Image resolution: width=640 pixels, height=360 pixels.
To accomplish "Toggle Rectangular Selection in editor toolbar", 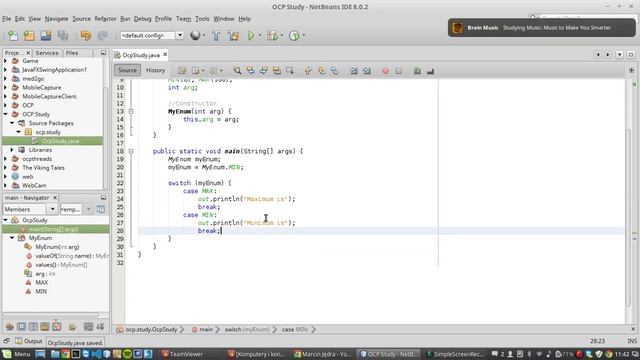I will (290, 71).
